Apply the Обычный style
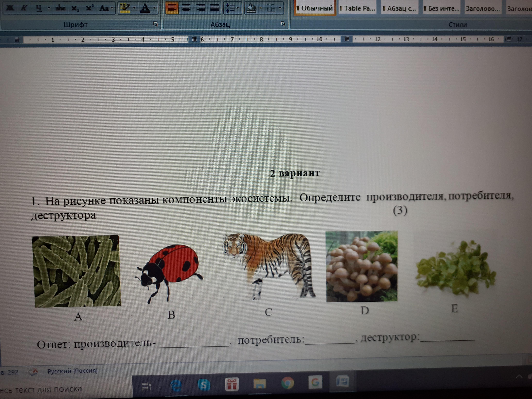532x399 pixels. point(315,8)
